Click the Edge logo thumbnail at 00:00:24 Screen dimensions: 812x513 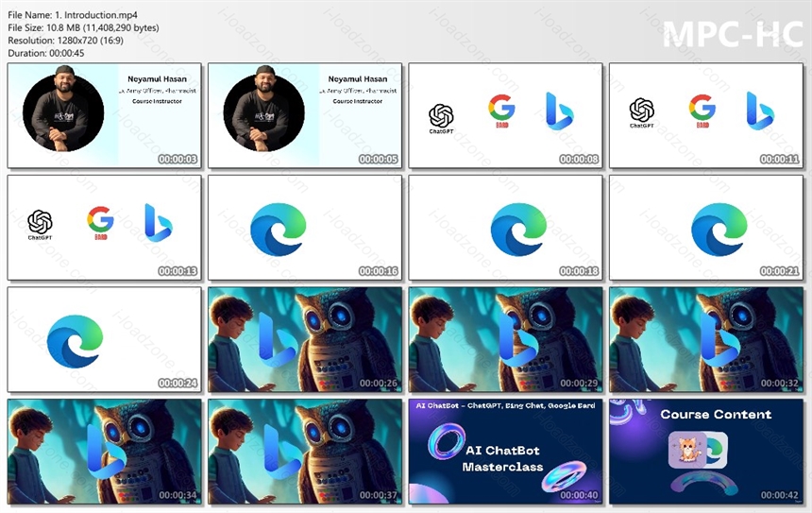(105, 339)
